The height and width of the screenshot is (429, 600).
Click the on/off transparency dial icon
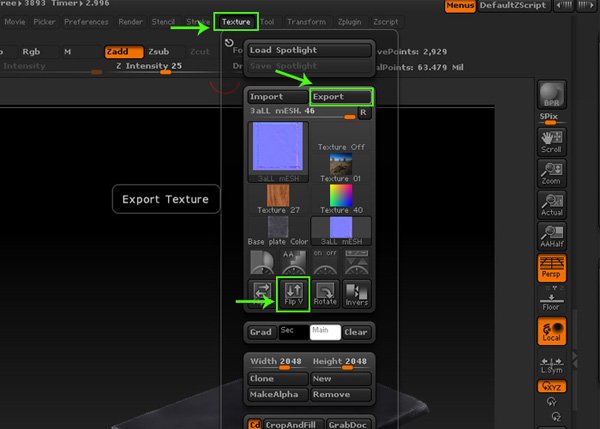tap(325, 262)
